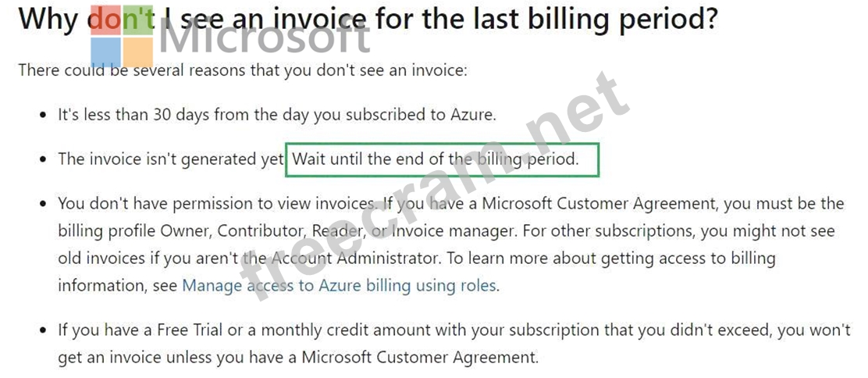Click the green highlighted billing period box
Viewport: 868px width, 378px height.
click(443, 159)
